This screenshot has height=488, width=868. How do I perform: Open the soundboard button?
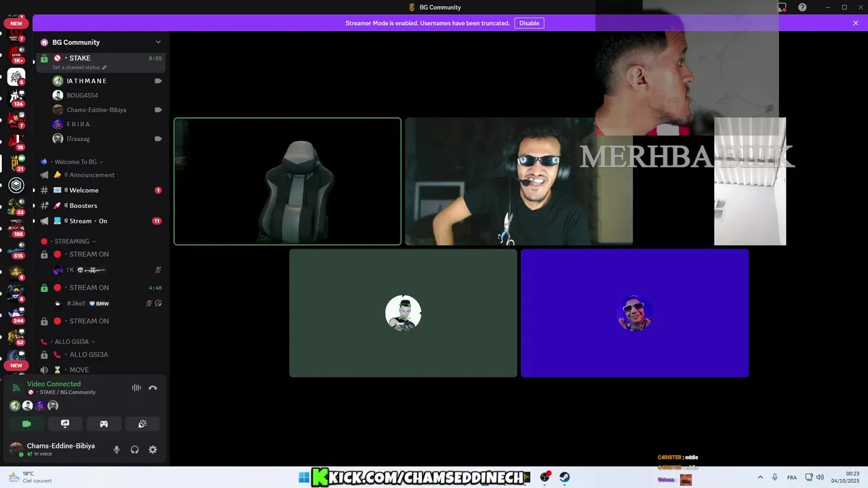[142, 424]
